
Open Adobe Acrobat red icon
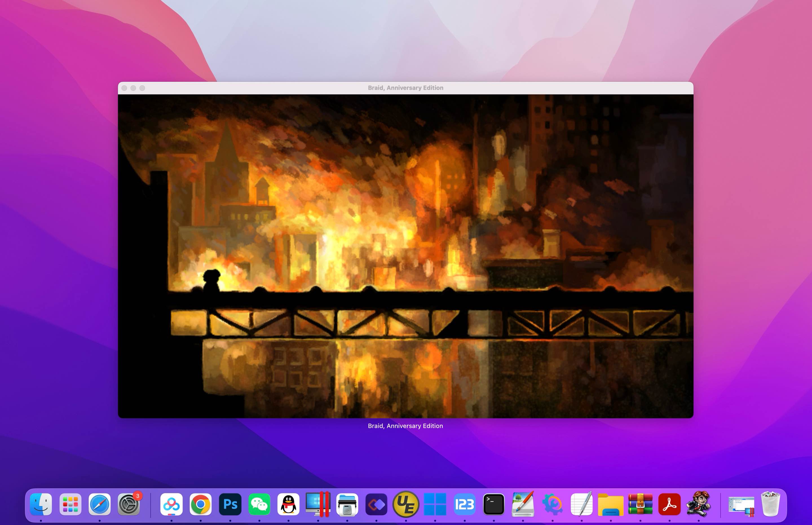pyautogui.click(x=670, y=504)
